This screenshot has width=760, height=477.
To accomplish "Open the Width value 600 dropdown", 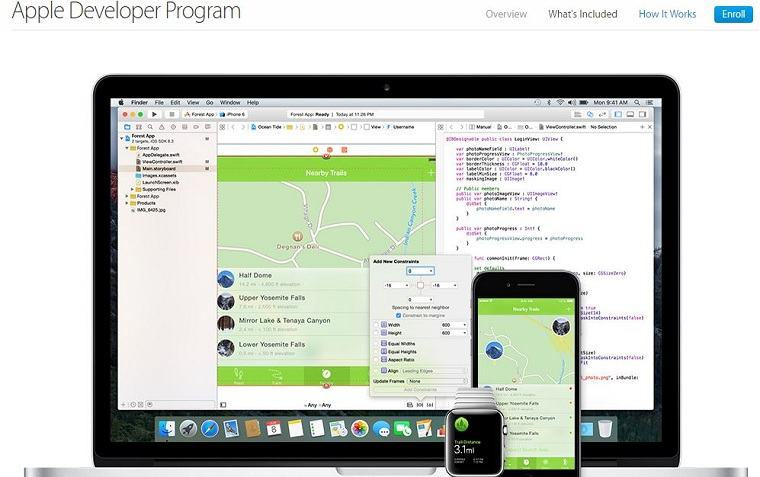I will click(x=454, y=325).
